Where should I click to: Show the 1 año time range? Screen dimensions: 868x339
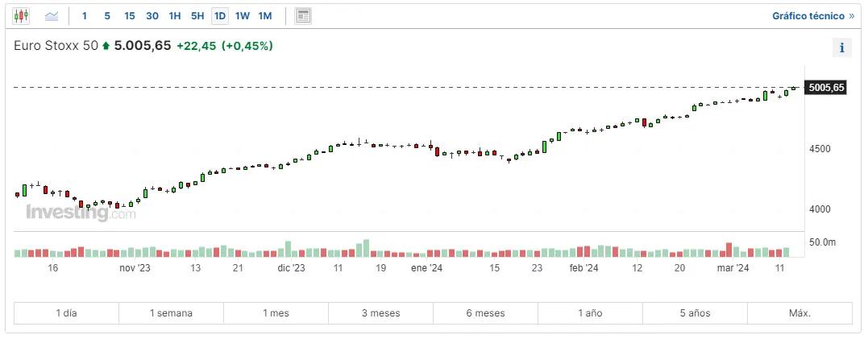click(x=590, y=313)
